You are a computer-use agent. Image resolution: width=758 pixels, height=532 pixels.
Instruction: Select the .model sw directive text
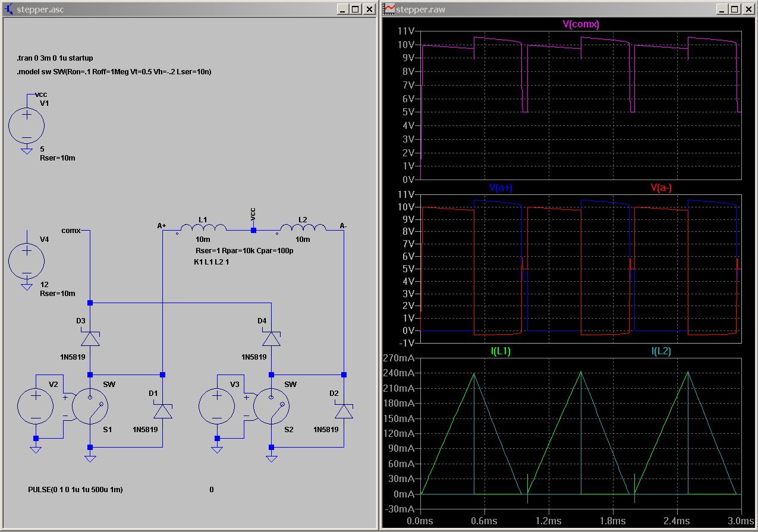[x=114, y=71]
